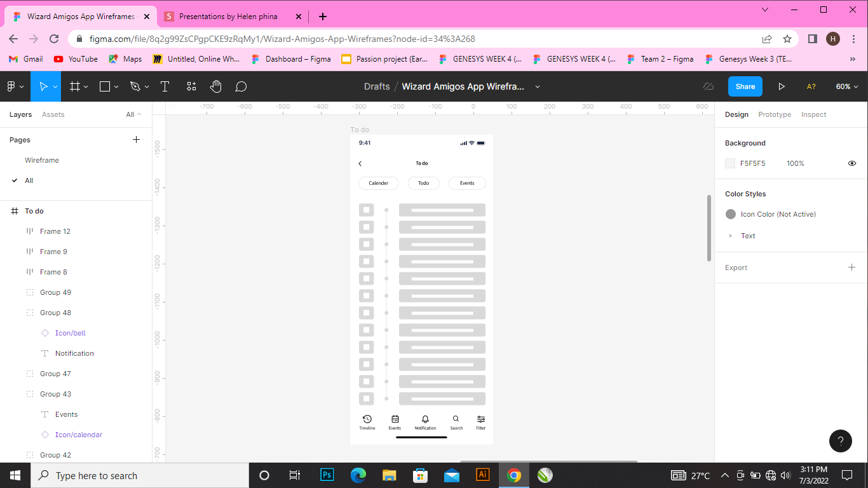Click the wireframe back arrow
The height and width of the screenshot is (488, 868).
tap(360, 163)
